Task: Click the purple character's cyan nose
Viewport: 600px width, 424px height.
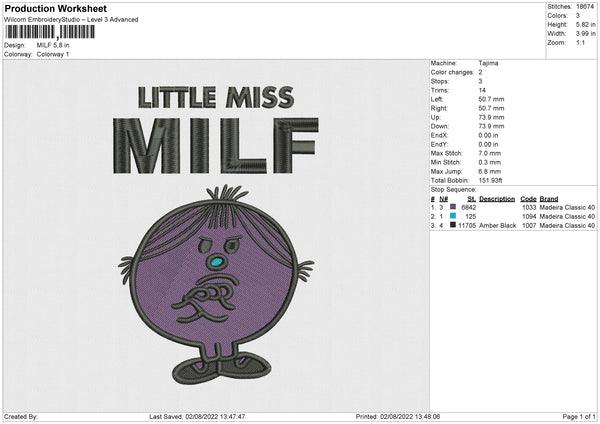Action: coord(217,262)
